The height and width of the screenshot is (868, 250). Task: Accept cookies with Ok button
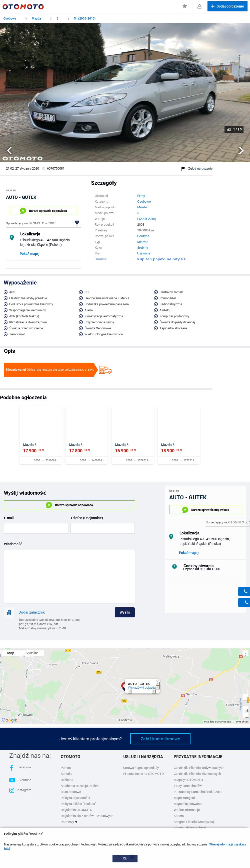coord(125,858)
